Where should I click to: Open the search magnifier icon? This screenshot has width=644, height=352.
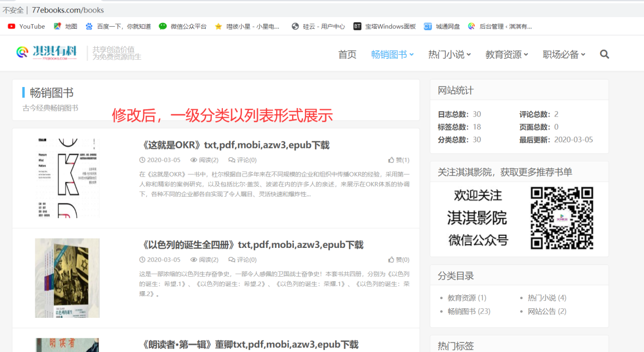(x=604, y=54)
